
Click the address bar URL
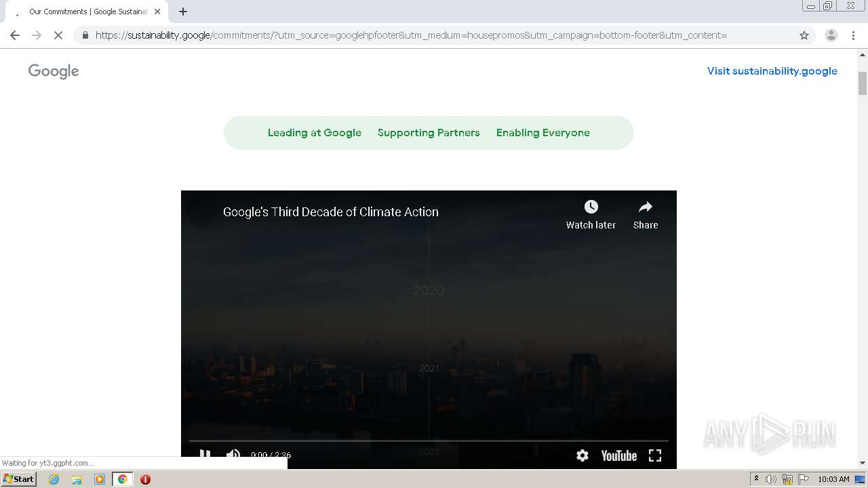tap(411, 35)
